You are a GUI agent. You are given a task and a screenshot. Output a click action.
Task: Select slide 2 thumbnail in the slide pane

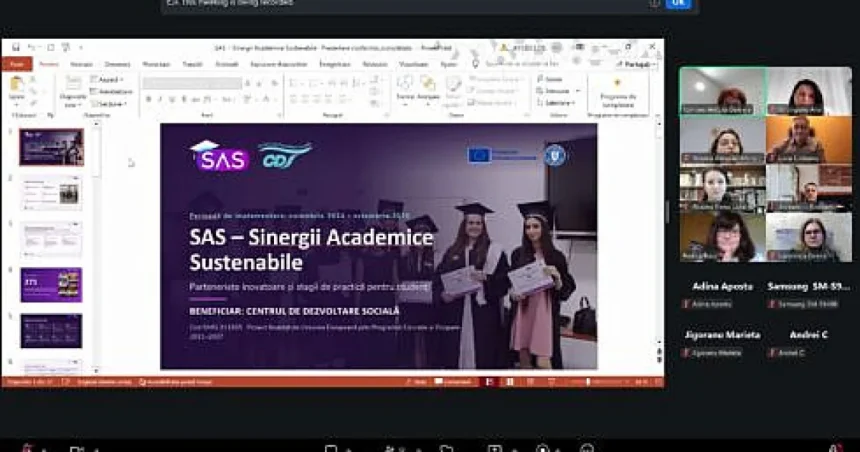52,193
